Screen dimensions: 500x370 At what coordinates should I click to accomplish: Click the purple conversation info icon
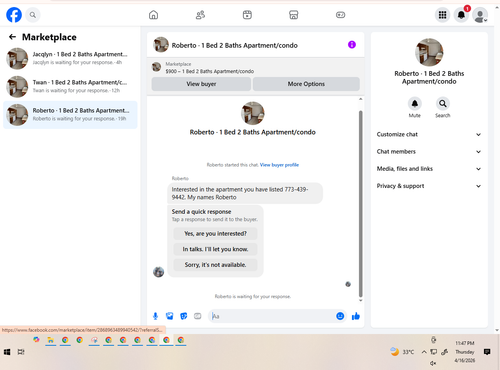(352, 45)
